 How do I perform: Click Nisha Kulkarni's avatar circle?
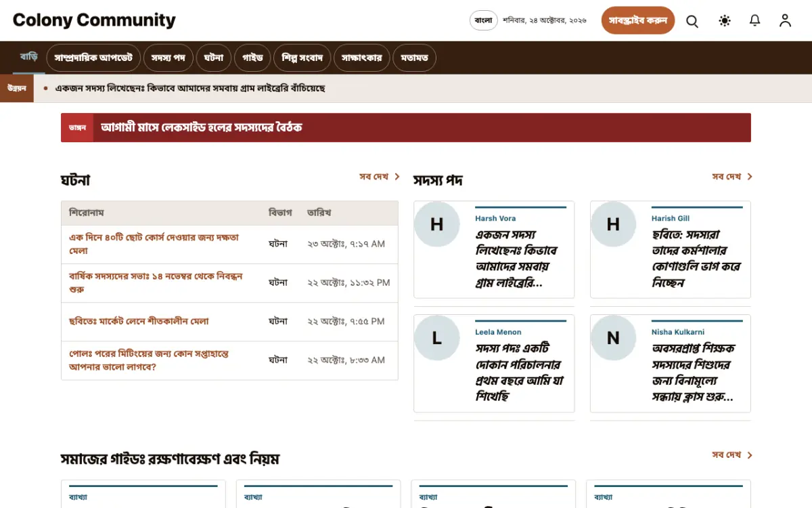[x=613, y=337]
